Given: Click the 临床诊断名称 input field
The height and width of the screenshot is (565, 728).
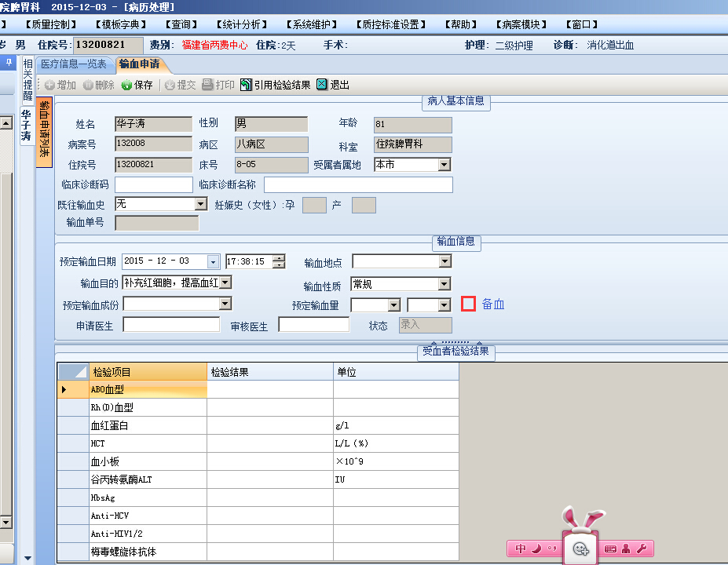Looking at the screenshot, I should tap(358, 184).
